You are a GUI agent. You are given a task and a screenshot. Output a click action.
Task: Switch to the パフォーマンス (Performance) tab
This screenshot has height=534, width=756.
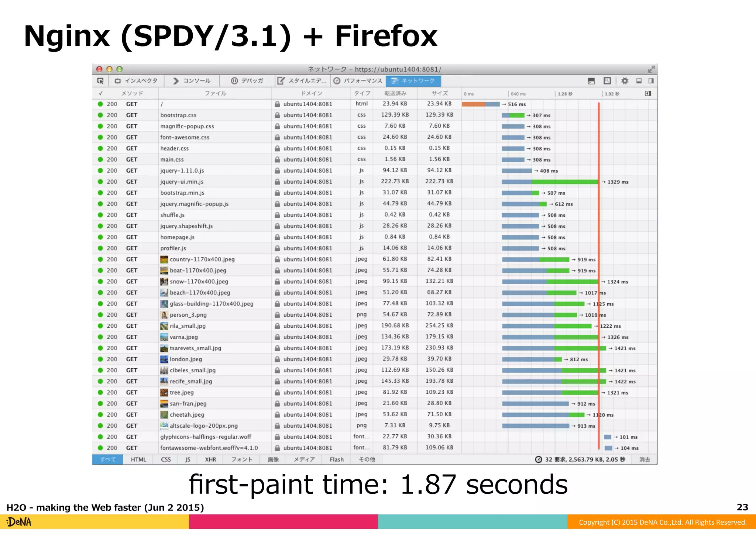click(x=358, y=81)
